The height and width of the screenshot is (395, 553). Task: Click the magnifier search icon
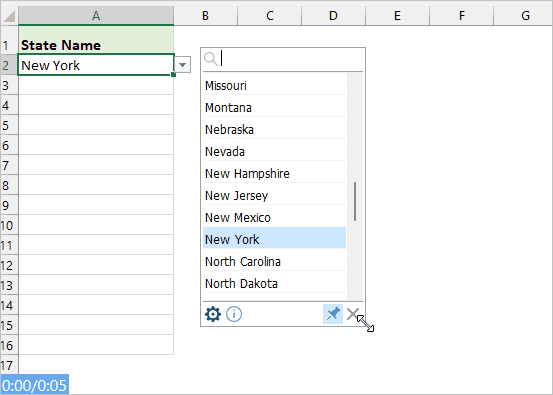[x=211, y=59]
